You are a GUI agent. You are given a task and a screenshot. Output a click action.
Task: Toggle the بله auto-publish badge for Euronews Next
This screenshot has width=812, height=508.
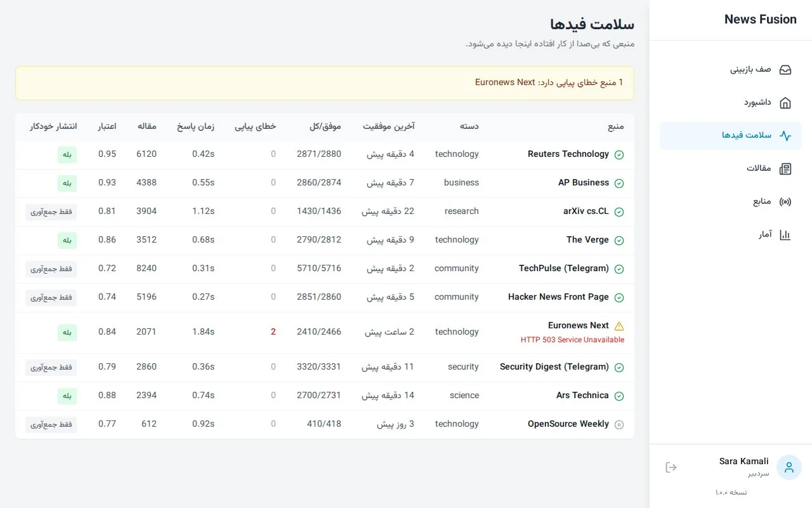tap(67, 332)
